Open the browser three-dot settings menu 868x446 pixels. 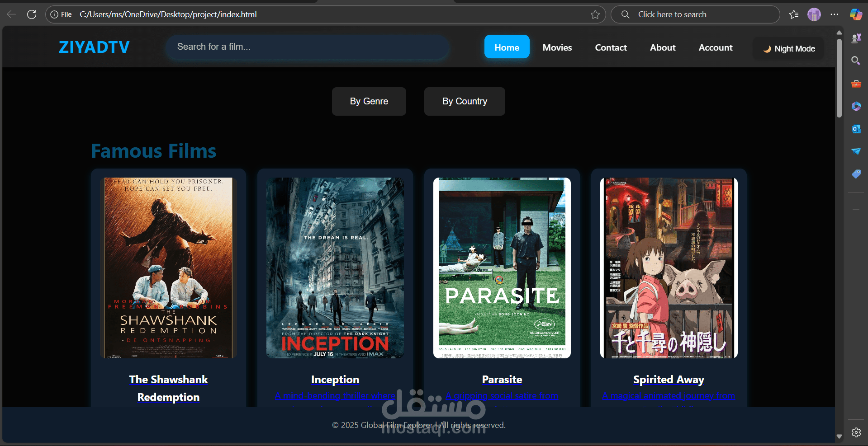click(x=835, y=14)
